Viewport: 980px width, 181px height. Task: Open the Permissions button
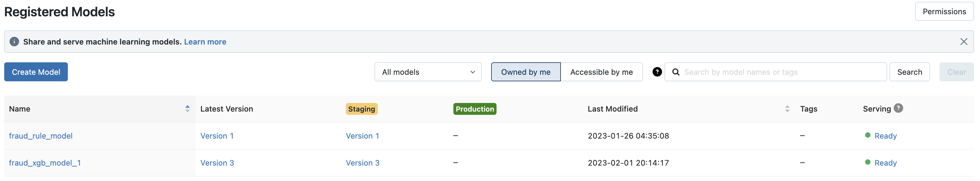(944, 11)
